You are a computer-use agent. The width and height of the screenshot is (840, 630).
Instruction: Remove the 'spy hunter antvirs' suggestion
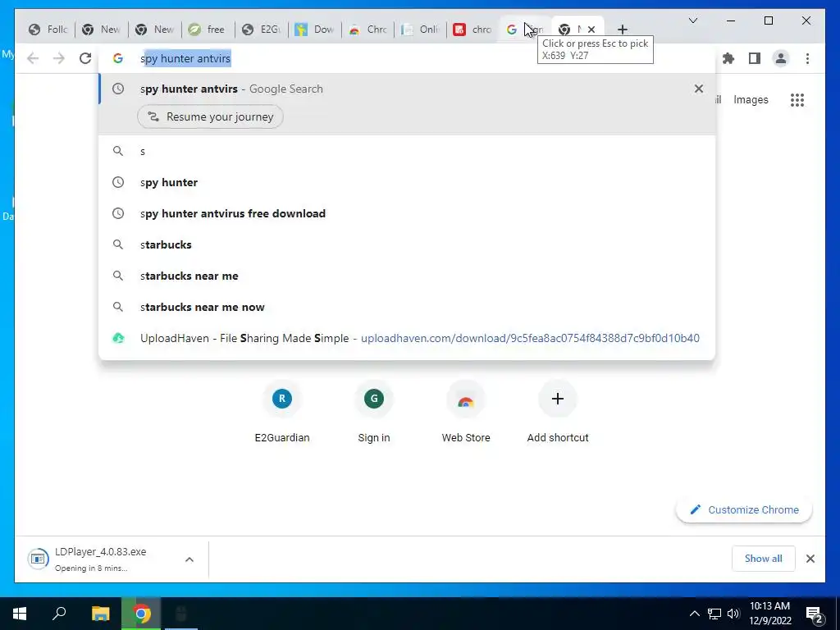(699, 89)
